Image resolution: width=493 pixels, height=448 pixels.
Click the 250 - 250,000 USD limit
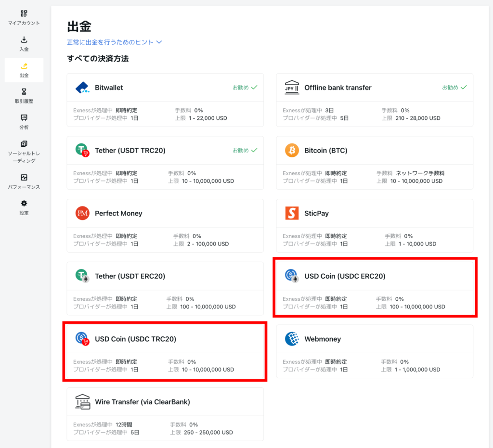(x=208, y=432)
